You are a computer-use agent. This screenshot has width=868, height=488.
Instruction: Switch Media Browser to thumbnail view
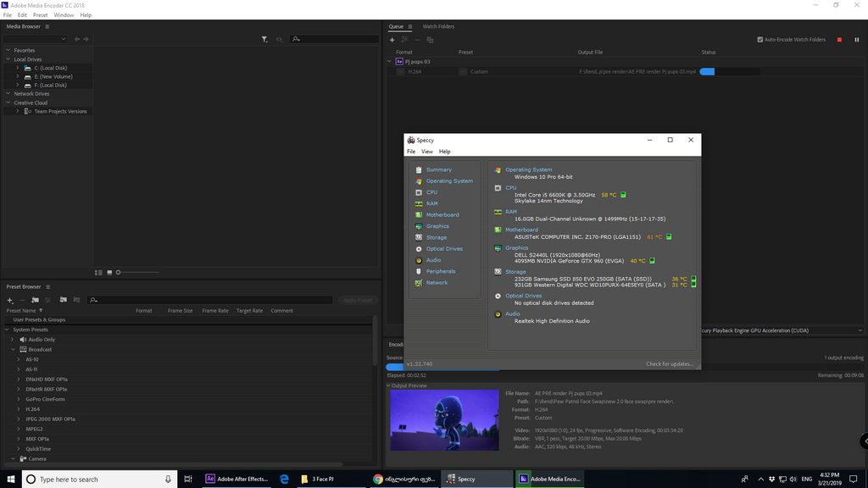110,272
